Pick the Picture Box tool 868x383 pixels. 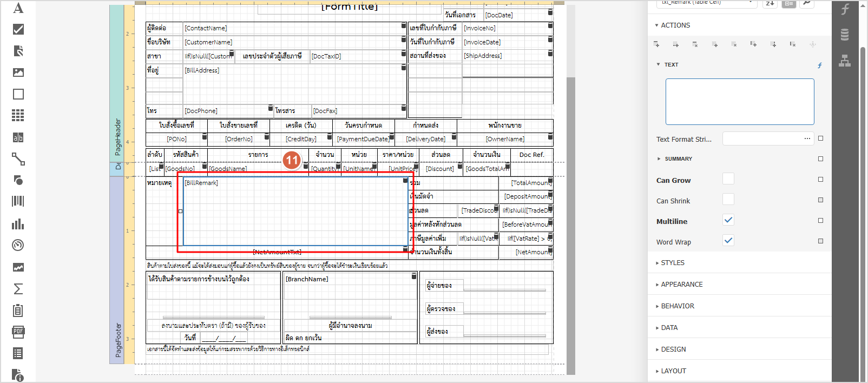pyautogui.click(x=18, y=72)
